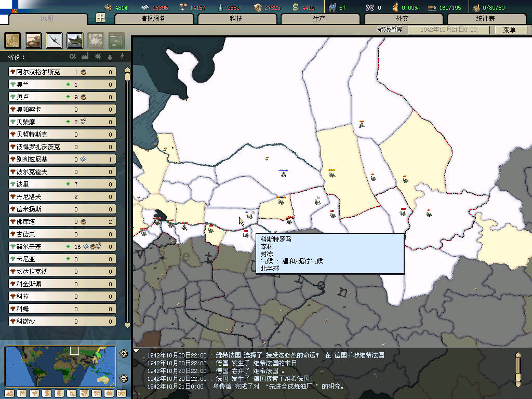The image size is (532, 399).
Task: Switch to the briefcase map mode button
Action: point(109,393)
